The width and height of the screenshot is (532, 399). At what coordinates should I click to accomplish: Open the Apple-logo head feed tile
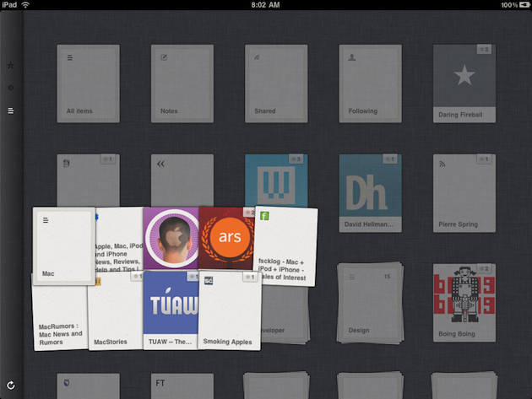tap(171, 238)
